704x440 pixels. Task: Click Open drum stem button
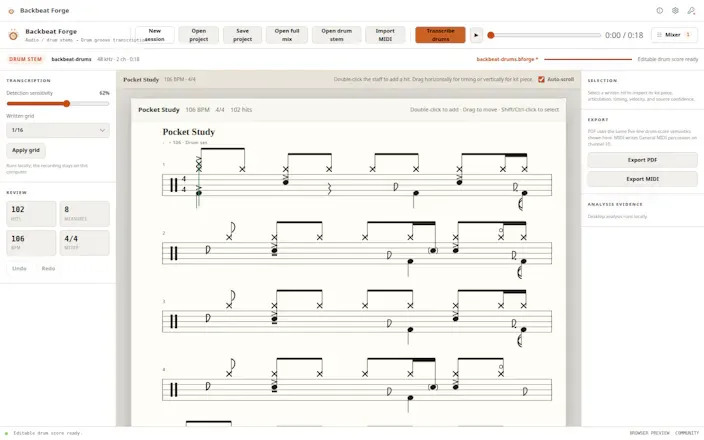coord(337,35)
